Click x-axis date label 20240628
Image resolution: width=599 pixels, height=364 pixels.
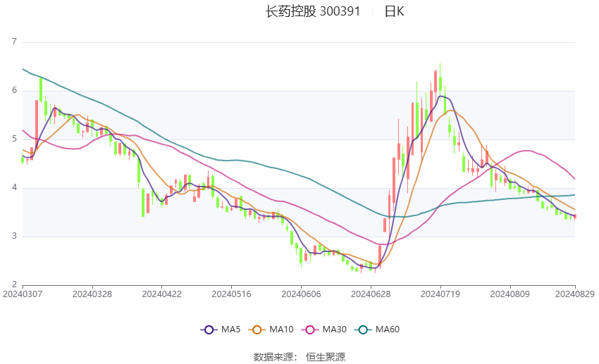[x=371, y=294]
